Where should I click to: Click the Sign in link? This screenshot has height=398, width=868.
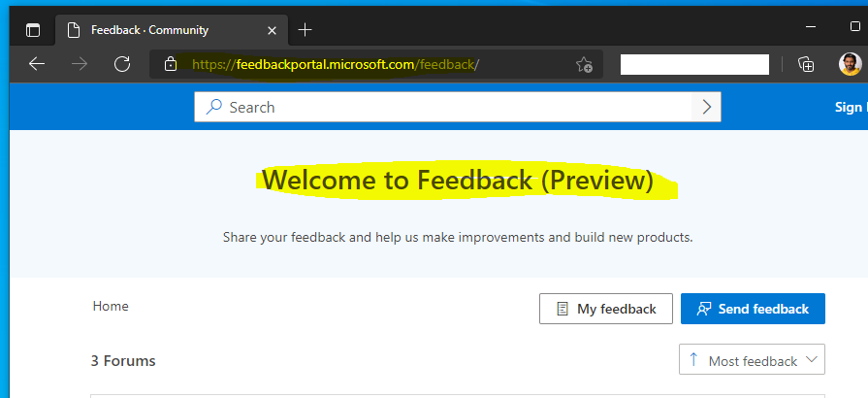tap(851, 107)
